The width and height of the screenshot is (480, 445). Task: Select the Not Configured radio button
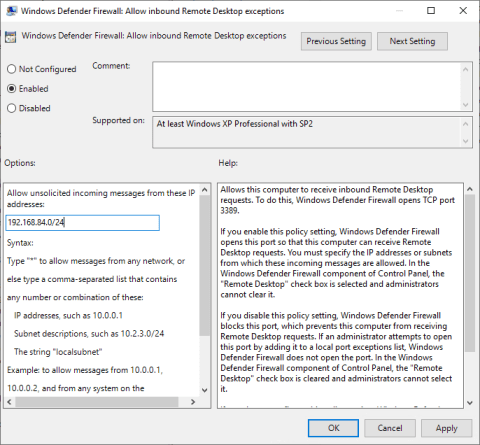click(x=42, y=69)
